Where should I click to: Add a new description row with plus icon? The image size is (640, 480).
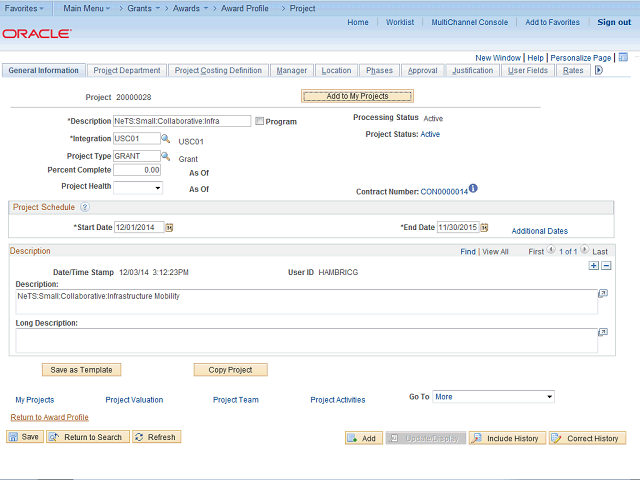593,265
